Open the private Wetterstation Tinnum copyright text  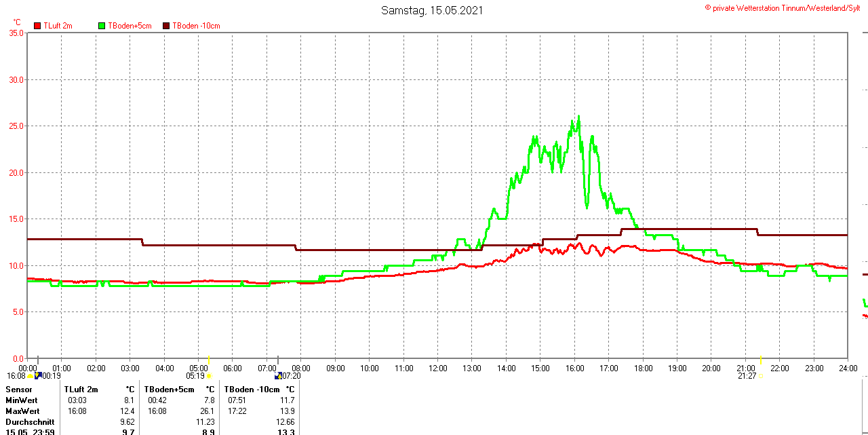tap(785, 7)
